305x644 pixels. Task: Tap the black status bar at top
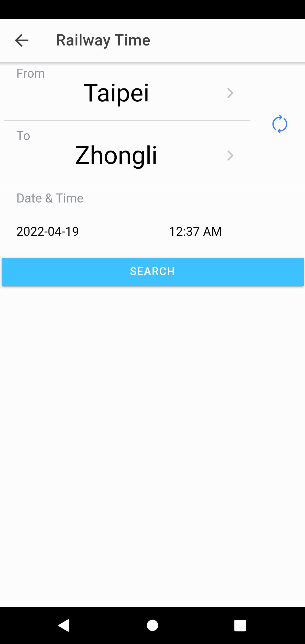(152, 9)
